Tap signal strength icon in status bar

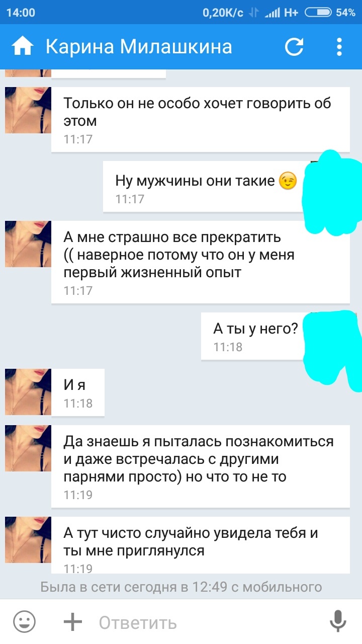pos(272,13)
